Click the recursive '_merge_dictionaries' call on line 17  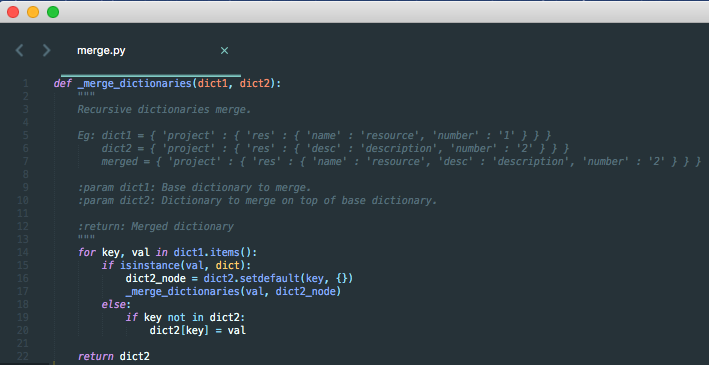click(183, 292)
